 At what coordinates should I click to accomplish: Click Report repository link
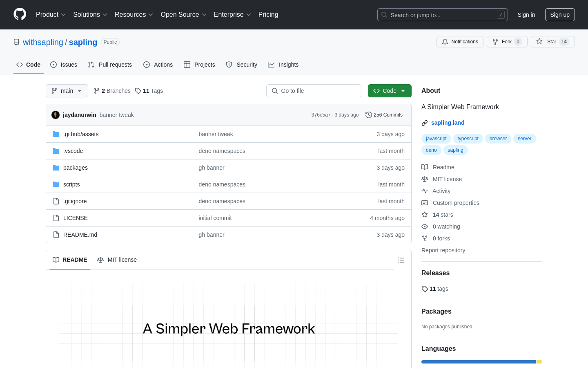[443, 250]
